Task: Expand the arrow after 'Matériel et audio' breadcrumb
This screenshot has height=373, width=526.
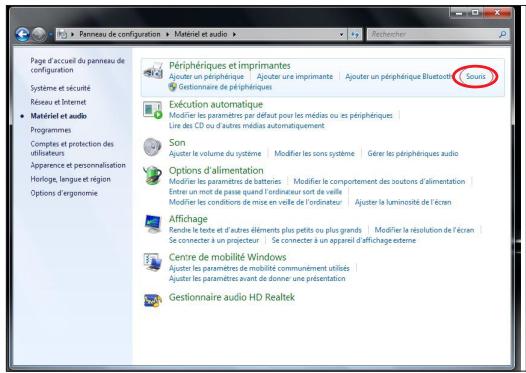Action: (x=234, y=34)
